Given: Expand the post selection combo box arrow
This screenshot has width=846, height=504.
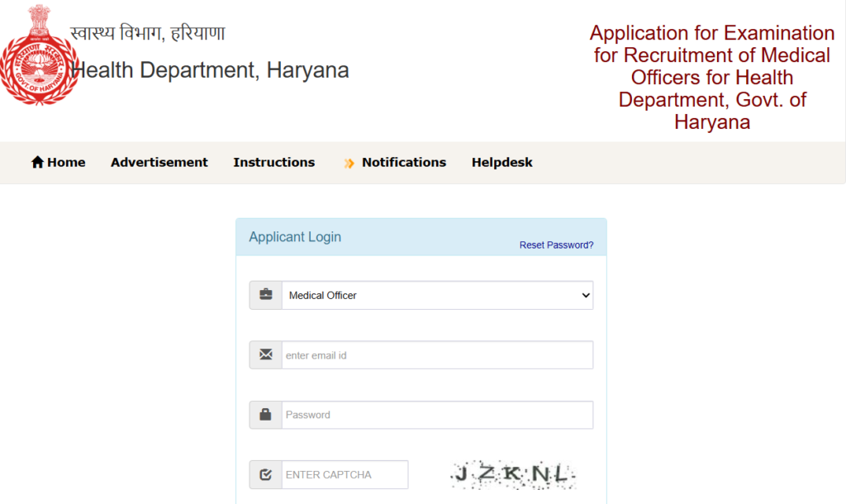Looking at the screenshot, I should tap(584, 295).
